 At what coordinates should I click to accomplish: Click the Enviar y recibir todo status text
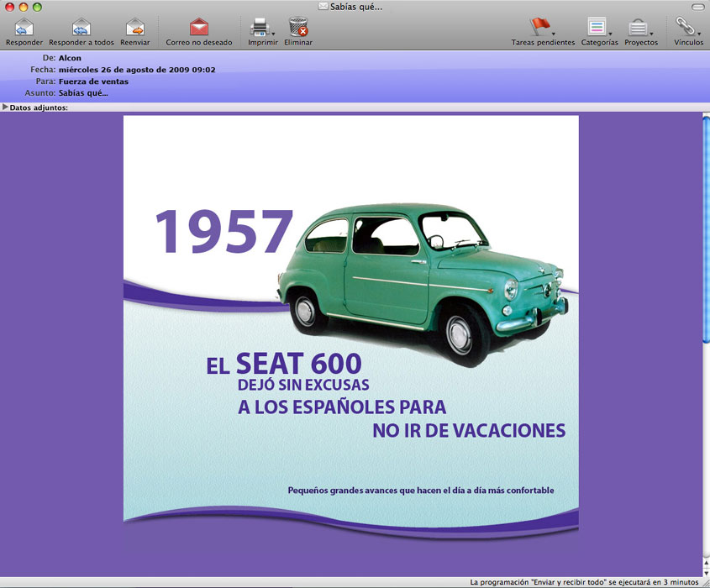click(x=584, y=582)
